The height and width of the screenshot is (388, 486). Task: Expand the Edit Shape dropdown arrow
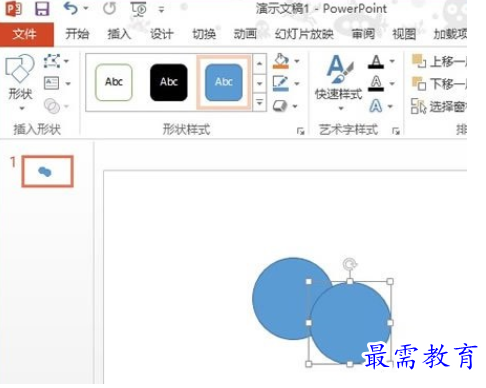coord(66,61)
